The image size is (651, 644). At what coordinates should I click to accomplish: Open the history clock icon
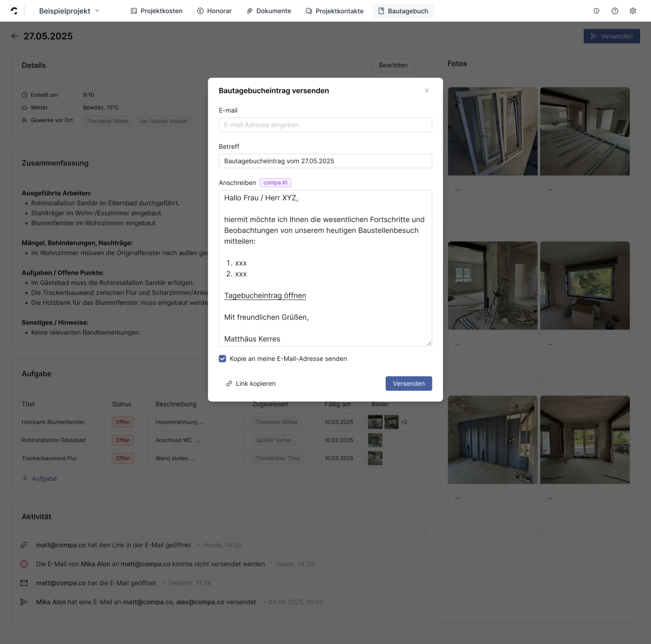[596, 11]
